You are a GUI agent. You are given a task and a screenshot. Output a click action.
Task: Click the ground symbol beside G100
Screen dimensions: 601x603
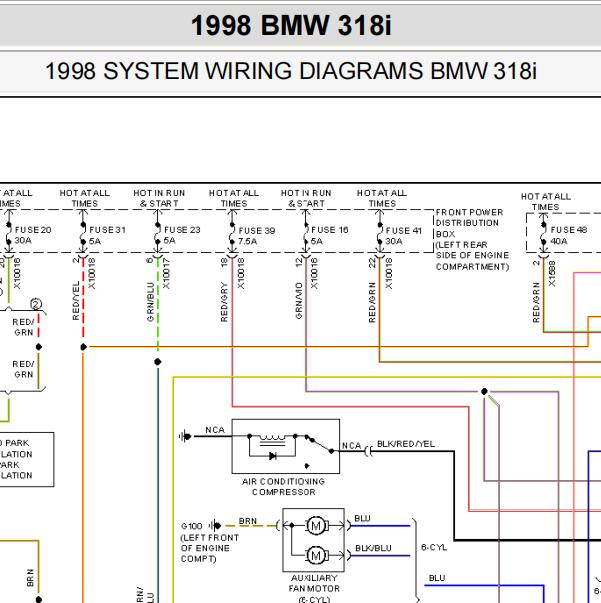point(215,525)
